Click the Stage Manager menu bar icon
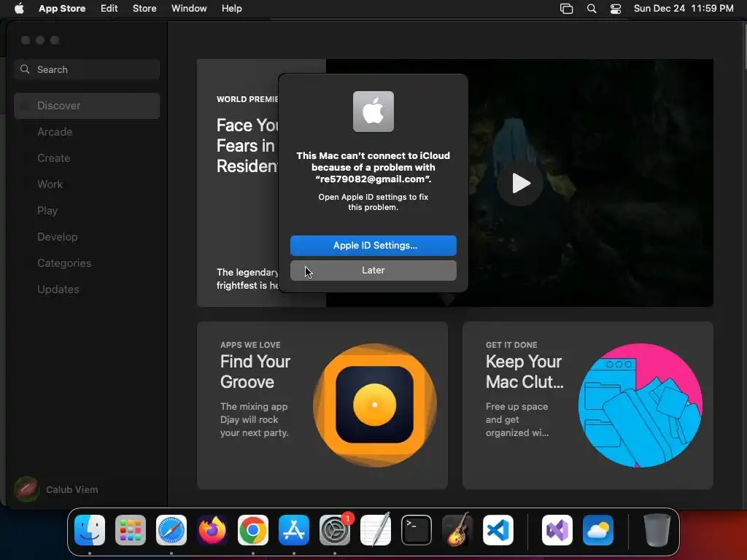The image size is (747, 560). tap(566, 9)
